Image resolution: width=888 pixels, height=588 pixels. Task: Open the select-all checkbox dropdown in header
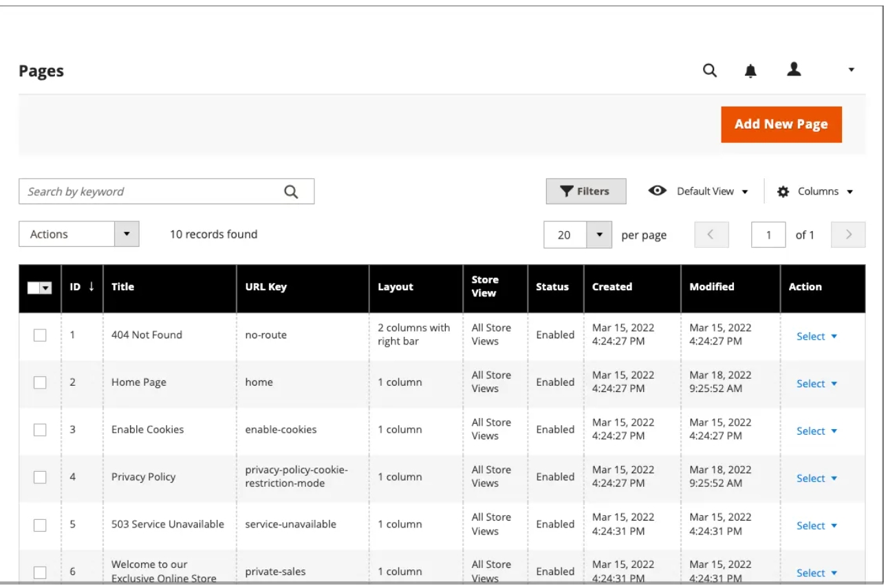(46, 288)
